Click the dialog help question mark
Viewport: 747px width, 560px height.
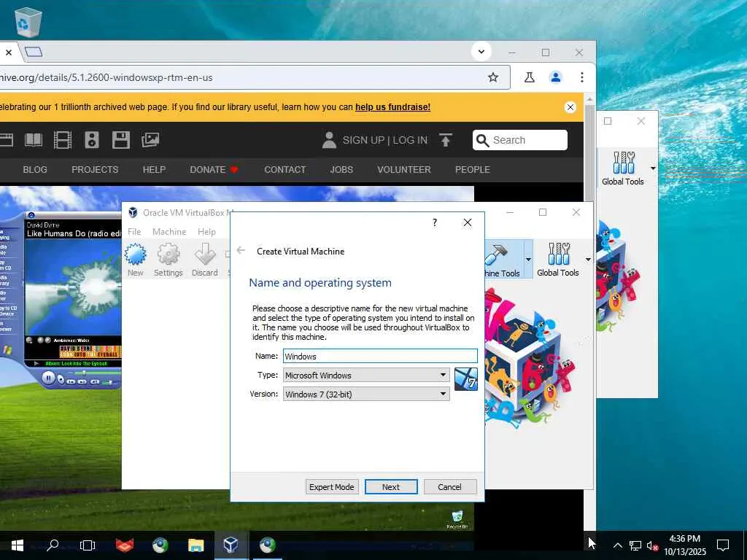click(x=435, y=222)
